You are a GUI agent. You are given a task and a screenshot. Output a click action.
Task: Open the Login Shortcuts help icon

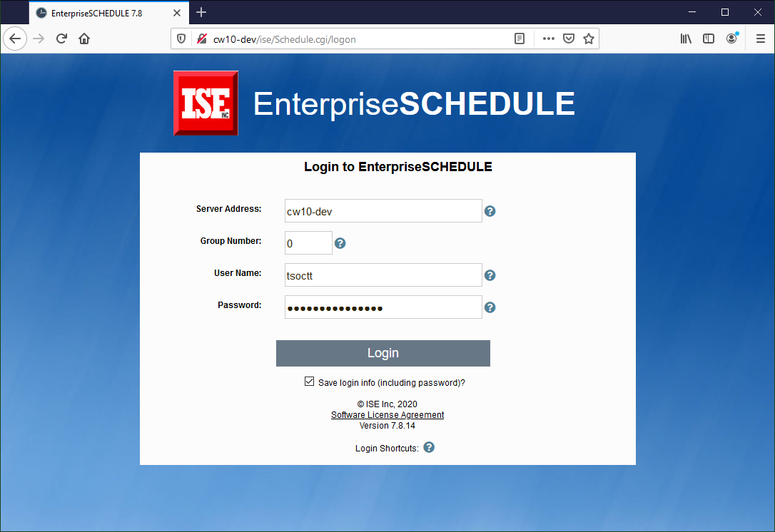pos(429,447)
